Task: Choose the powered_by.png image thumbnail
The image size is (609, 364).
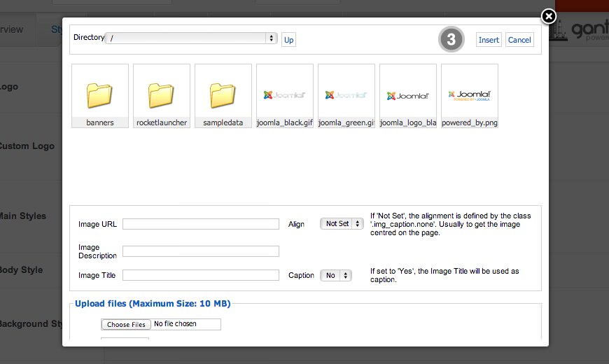Action: [x=469, y=94]
